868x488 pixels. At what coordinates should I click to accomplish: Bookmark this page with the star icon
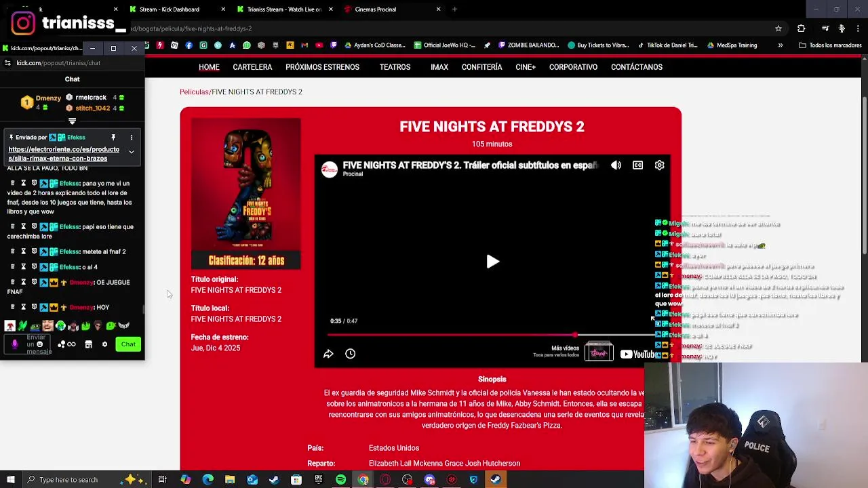click(x=778, y=28)
